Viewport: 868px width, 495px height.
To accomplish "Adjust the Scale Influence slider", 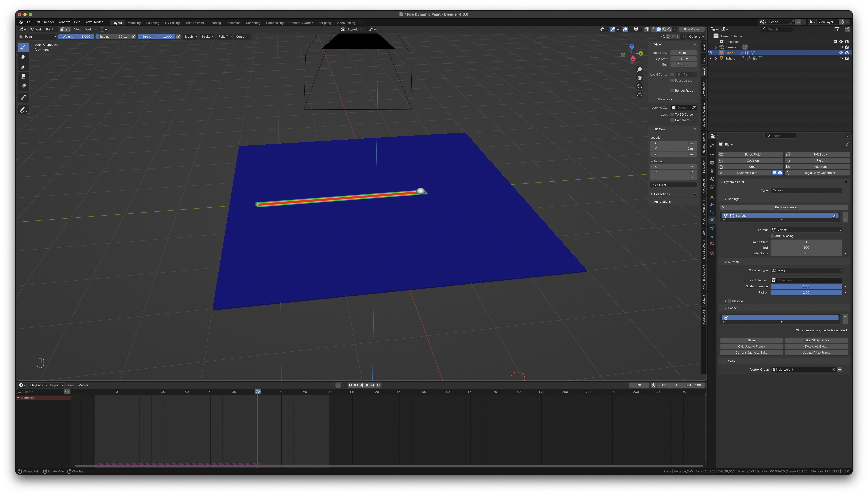I will [806, 286].
